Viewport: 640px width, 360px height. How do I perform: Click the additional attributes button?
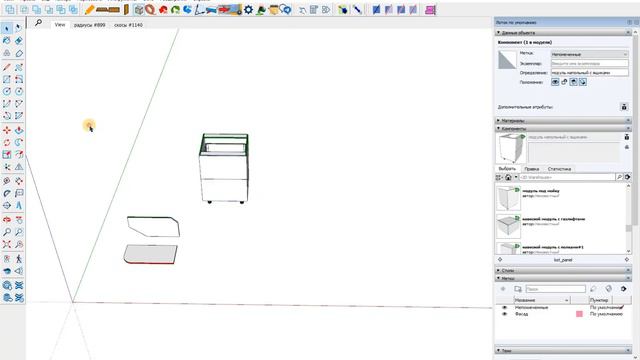coord(624,107)
